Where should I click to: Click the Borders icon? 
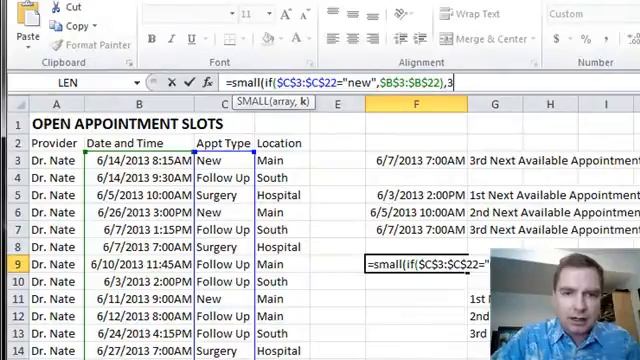[x=230, y=39]
